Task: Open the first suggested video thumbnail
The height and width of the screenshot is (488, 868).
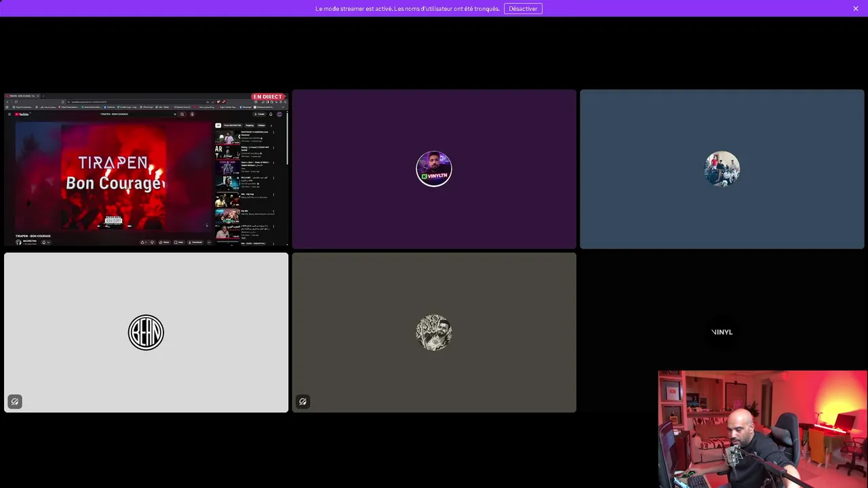Action: 227,138
